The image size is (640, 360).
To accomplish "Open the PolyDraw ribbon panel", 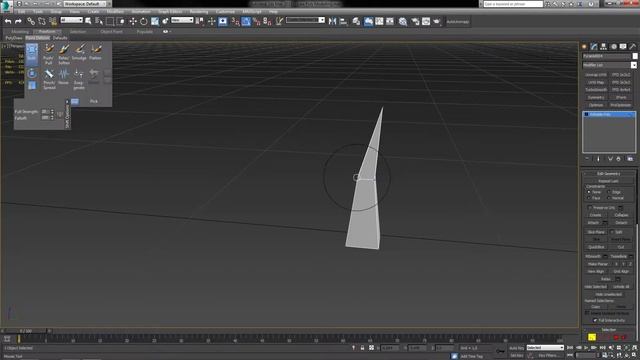I will tap(14, 38).
